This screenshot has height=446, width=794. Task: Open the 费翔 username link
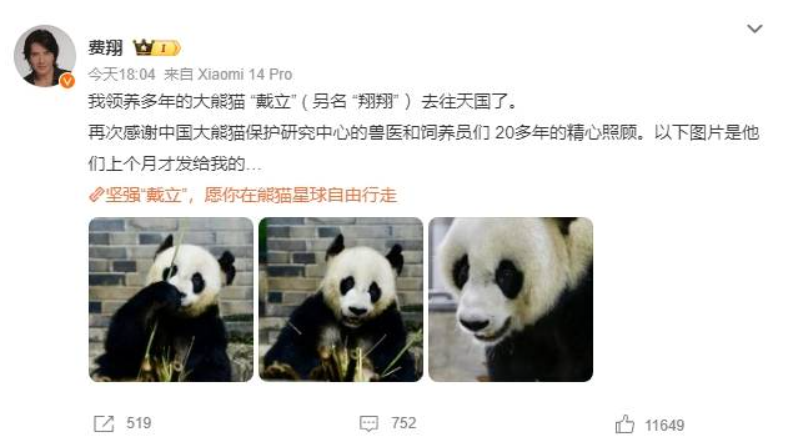click(105, 48)
